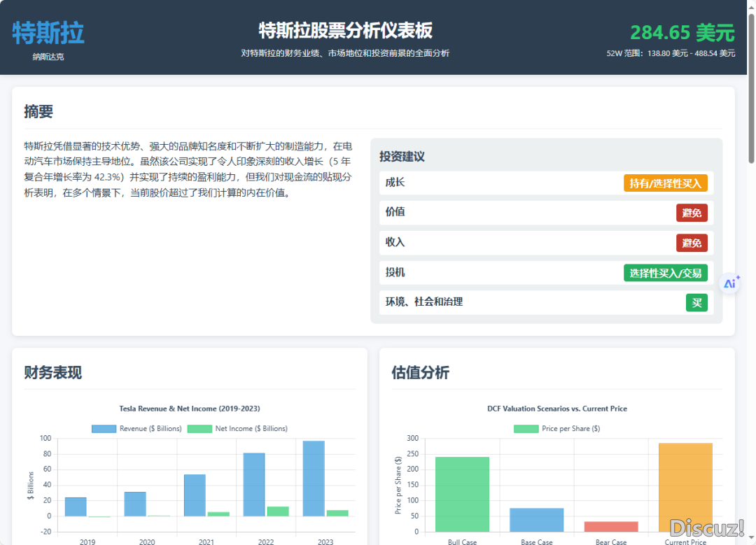
Task: Click the green Bull Case bar
Action: pos(462,494)
